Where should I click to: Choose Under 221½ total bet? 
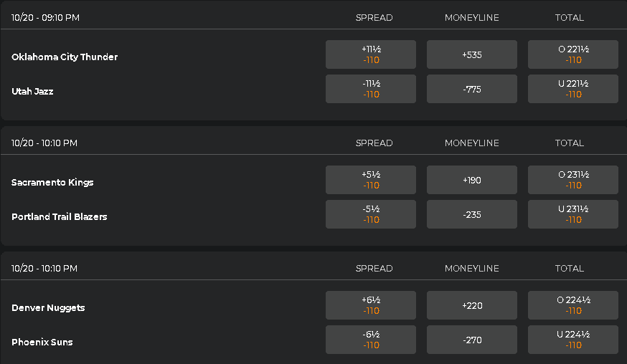[573, 89]
